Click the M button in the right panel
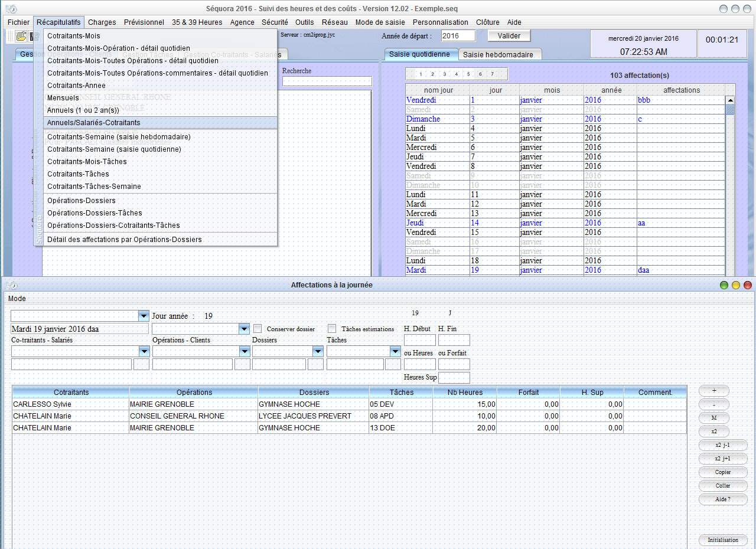The width and height of the screenshot is (756, 549). point(713,418)
